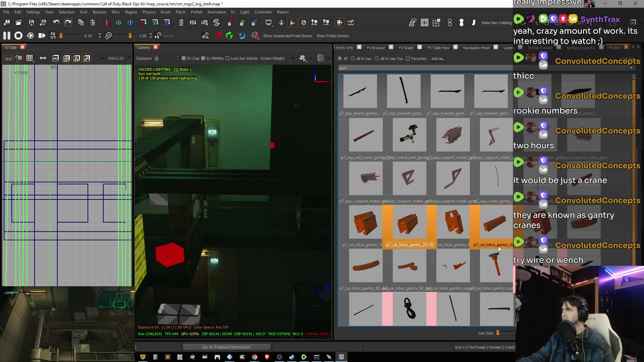Click 'Show Unselected Probe Boxes'
The width and height of the screenshot is (644, 362).
tap(287, 36)
